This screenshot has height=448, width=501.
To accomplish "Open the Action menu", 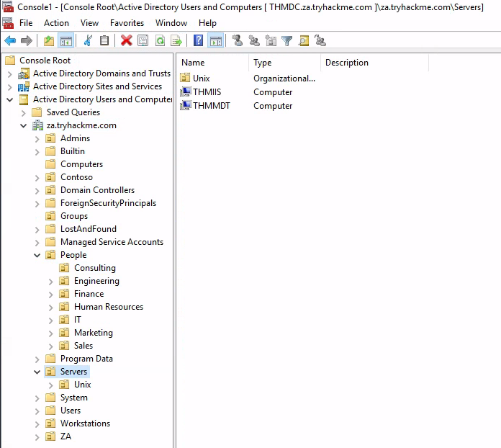I will (57, 23).
